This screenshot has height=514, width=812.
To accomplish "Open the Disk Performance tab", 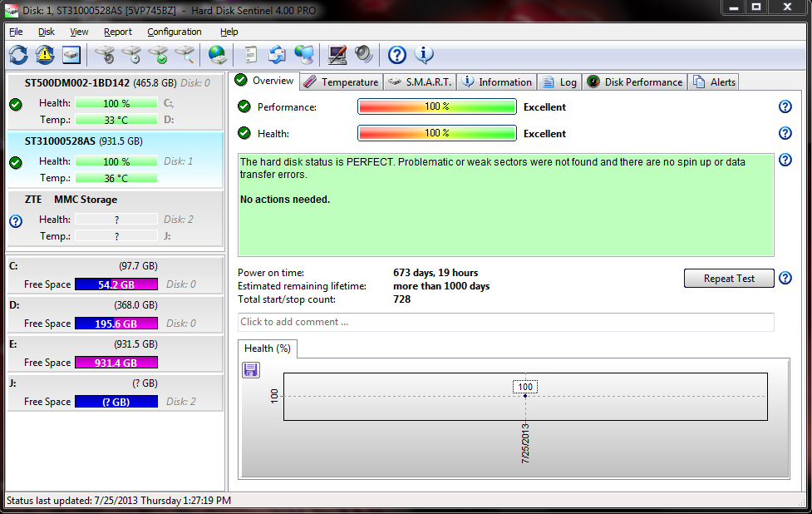I will tap(635, 82).
